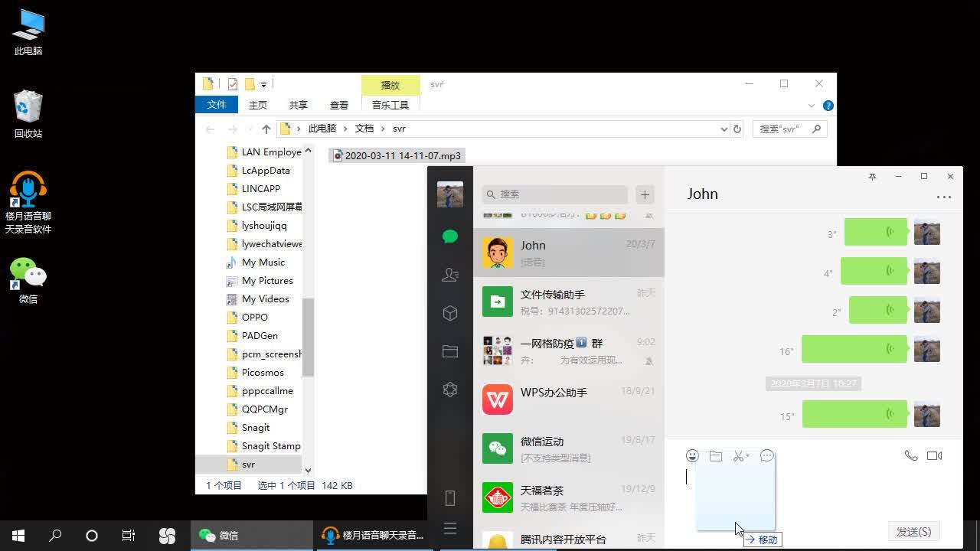Open WeChat files folder icon in sidebar

click(x=450, y=351)
